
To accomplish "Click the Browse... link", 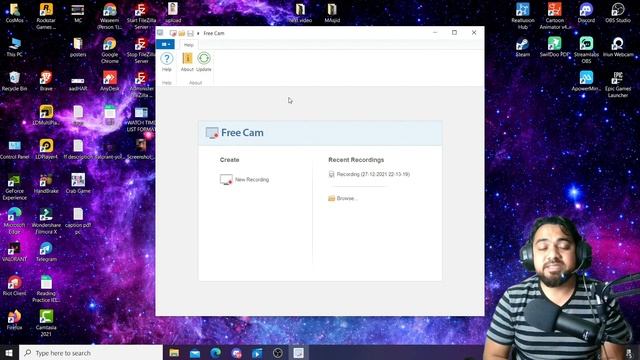I will point(343,198).
